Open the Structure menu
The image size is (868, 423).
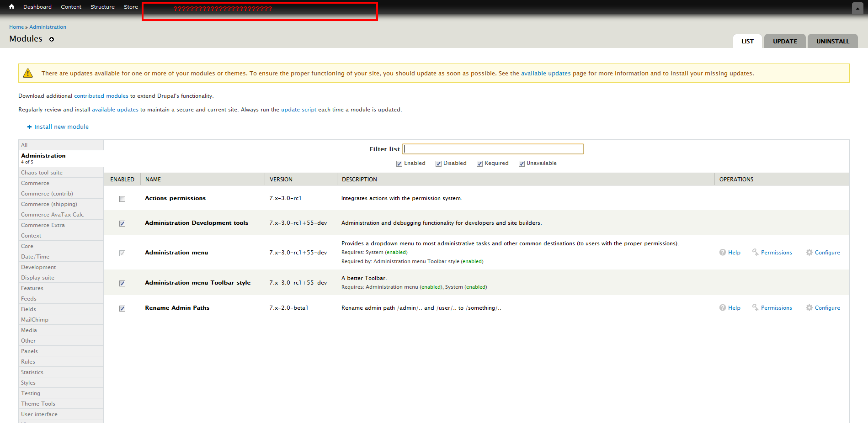(x=102, y=7)
